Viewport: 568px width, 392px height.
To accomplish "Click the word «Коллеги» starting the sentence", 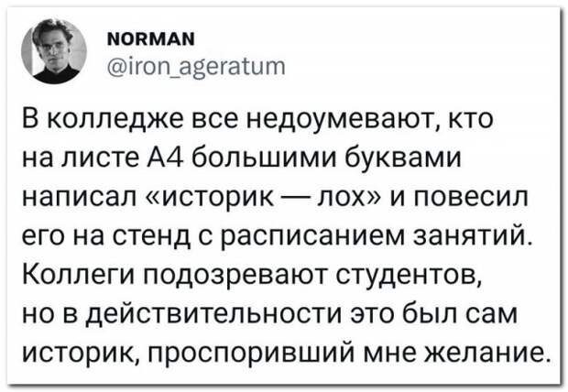I will 80,276.
